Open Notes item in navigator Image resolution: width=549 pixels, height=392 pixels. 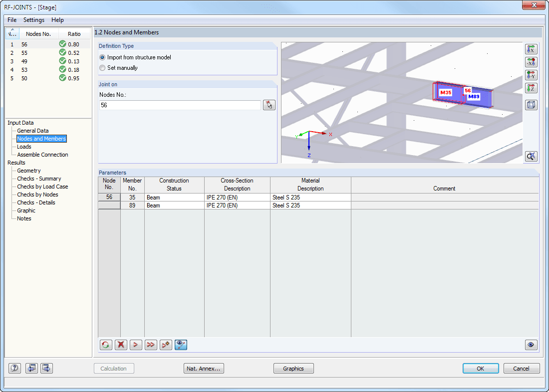click(24, 219)
